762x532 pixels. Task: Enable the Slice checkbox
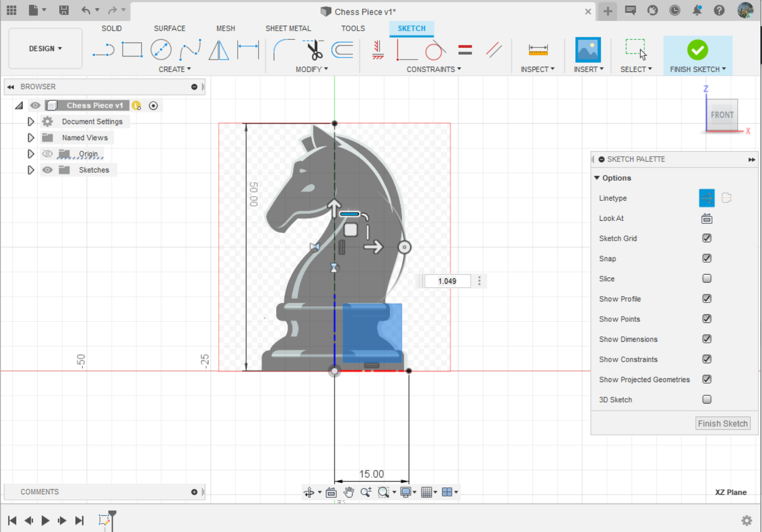pos(707,278)
